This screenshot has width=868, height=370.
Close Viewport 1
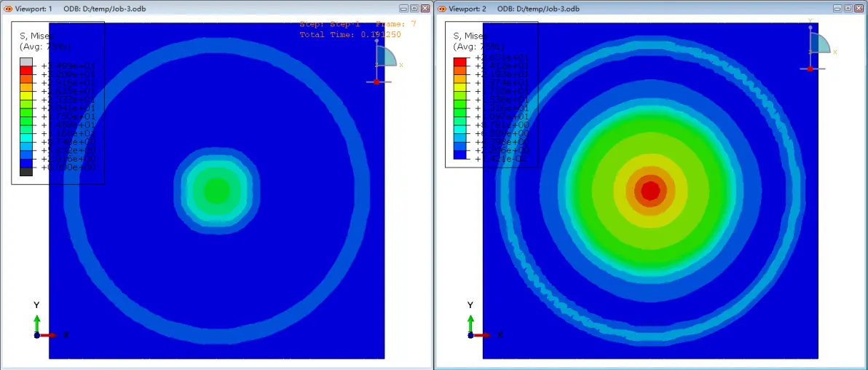[x=425, y=8]
